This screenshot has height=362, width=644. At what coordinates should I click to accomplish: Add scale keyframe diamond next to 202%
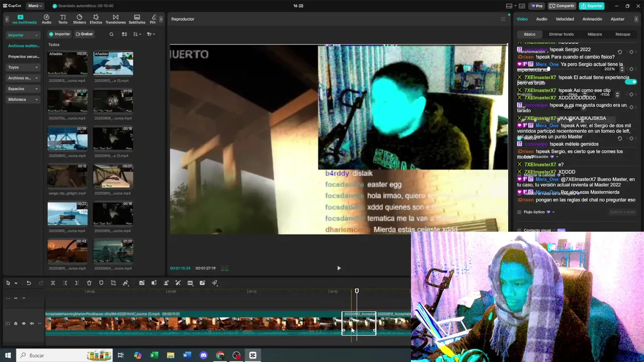(631, 69)
